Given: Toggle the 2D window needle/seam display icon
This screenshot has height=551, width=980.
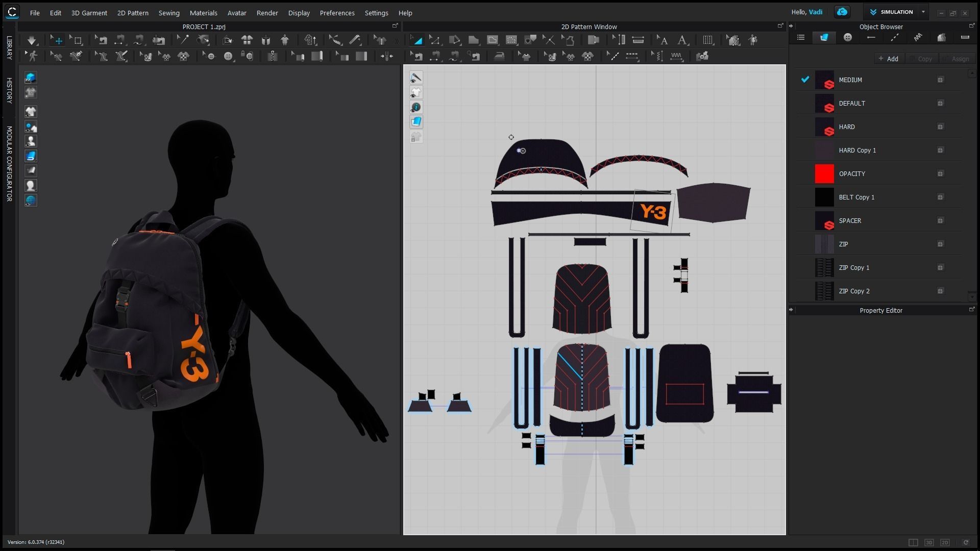Looking at the screenshot, I should pos(416,78).
